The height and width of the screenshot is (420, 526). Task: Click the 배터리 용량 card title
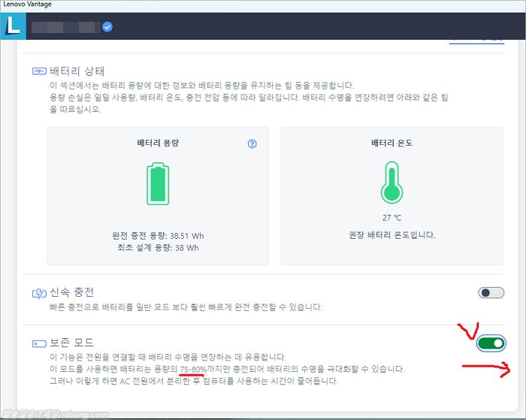(158, 143)
